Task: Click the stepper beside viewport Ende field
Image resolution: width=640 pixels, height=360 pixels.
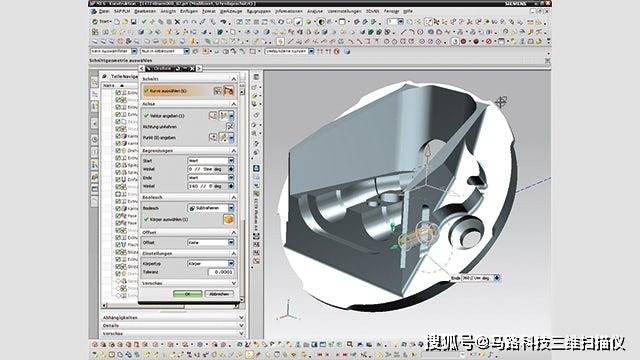Action: pos(497,278)
